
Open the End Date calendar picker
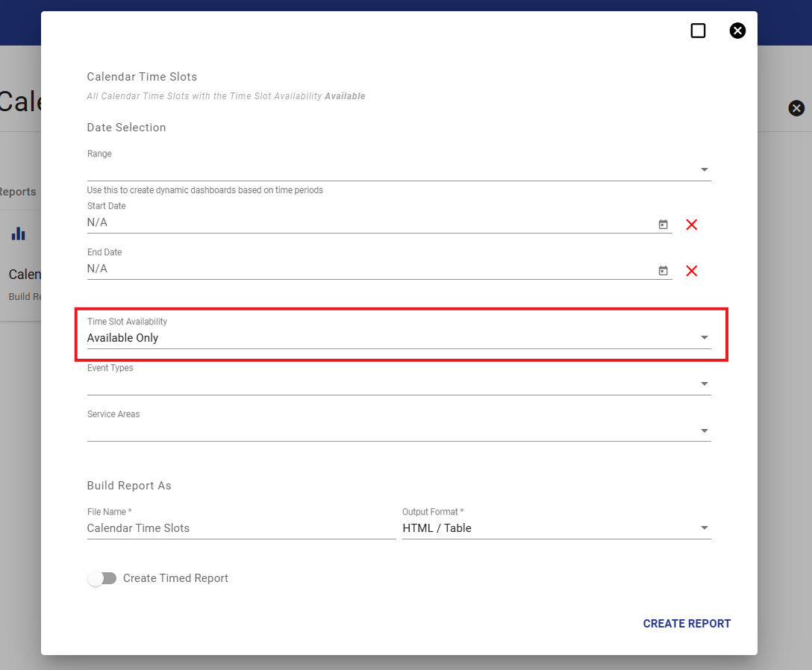(663, 271)
